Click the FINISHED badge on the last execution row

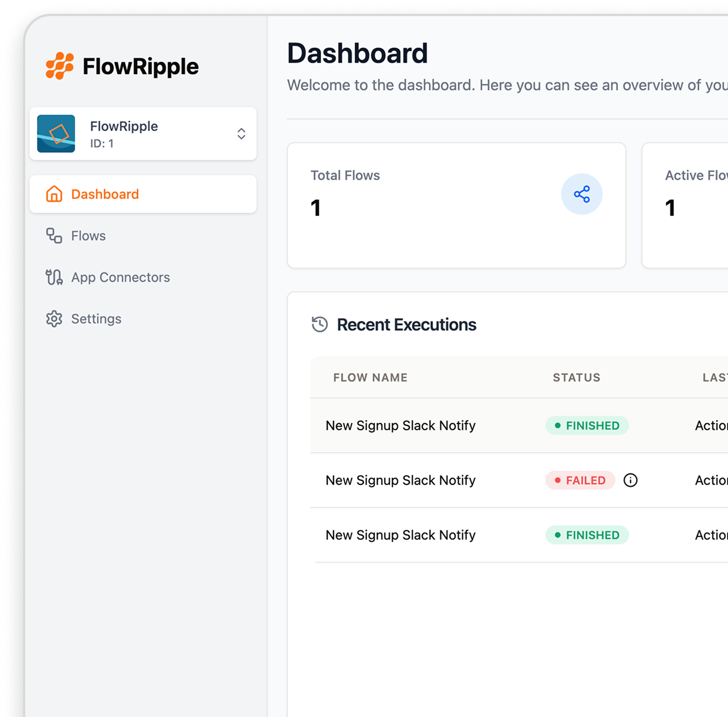pyautogui.click(x=587, y=535)
